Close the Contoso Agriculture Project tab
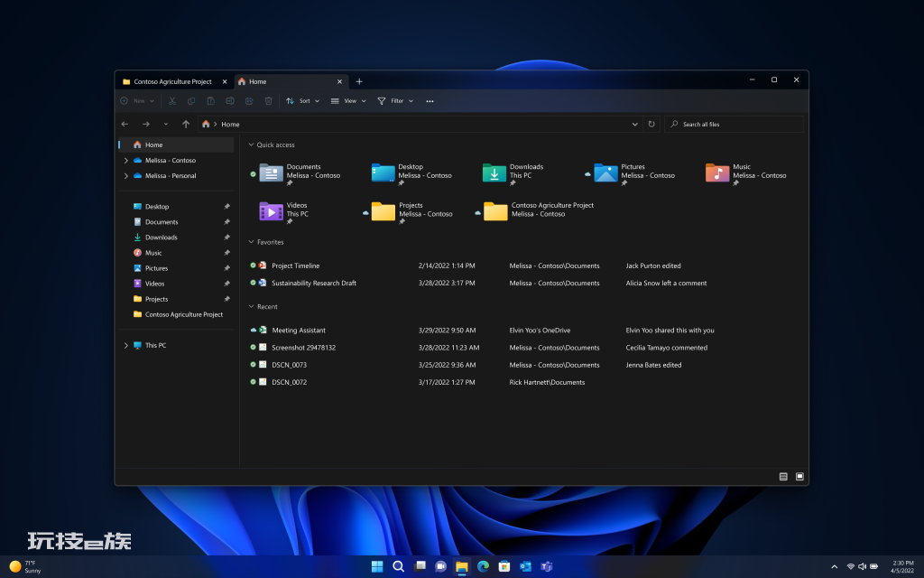The image size is (924, 578). 225,81
